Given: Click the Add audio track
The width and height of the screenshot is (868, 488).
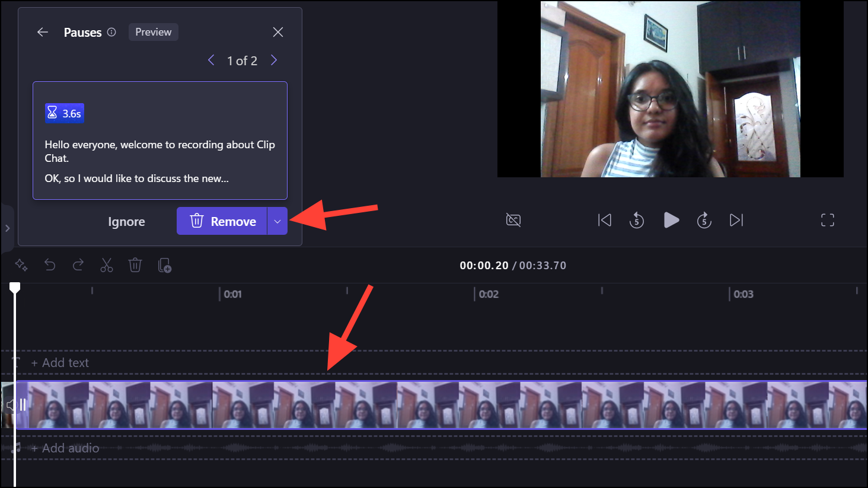Looking at the screenshot, I should 65,448.
